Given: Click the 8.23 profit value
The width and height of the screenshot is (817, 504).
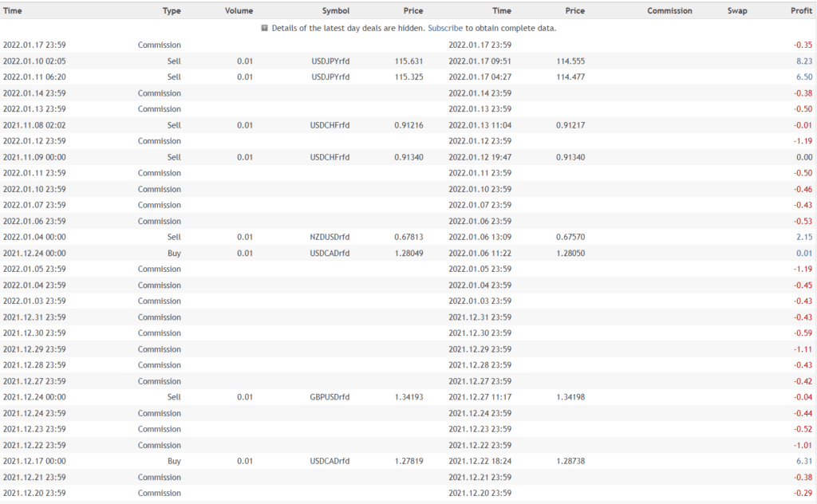Looking at the screenshot, I should click(x=804, y=61).
